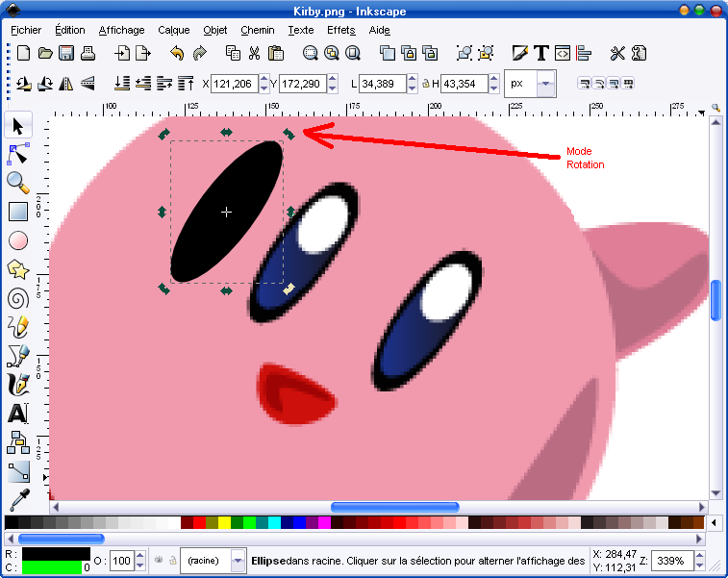The width and height of the screenshot is (728, 578).
Task: Open the XML editor icon
Action: pos(563,54)
